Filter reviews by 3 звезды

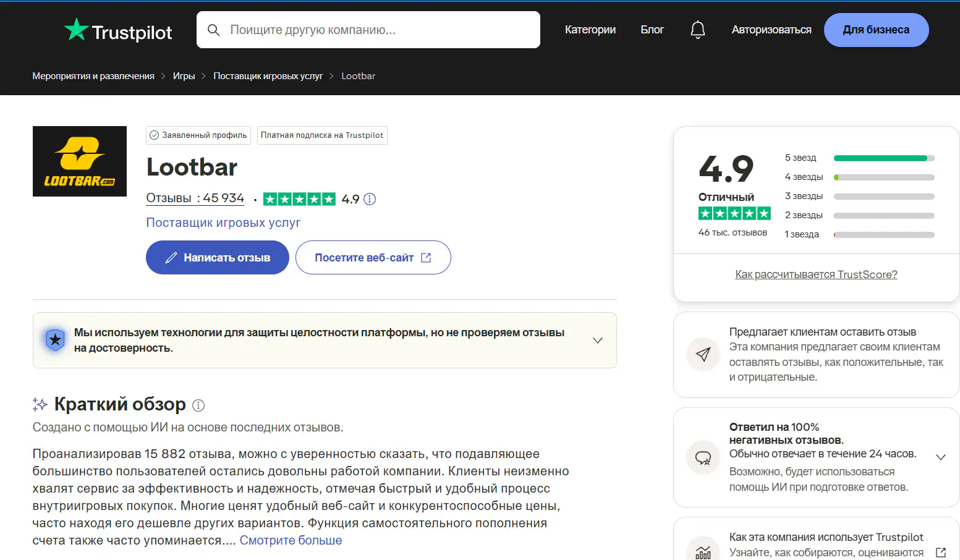[x=859, y=197]
